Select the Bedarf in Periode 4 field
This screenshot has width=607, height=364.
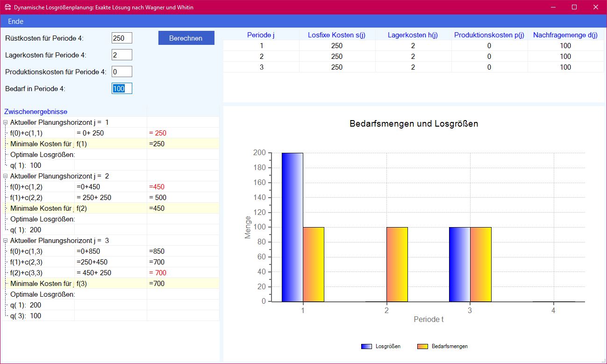click(x=121, y=88)
